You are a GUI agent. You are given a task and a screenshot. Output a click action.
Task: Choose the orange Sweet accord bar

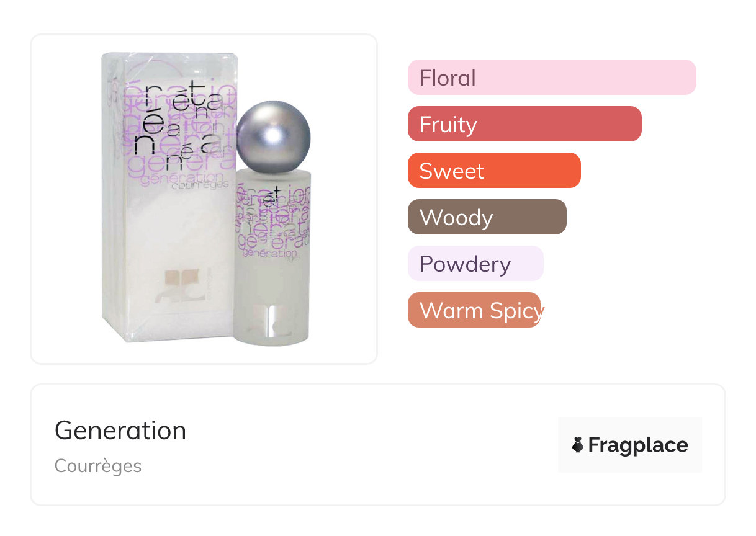coord(493,171)
